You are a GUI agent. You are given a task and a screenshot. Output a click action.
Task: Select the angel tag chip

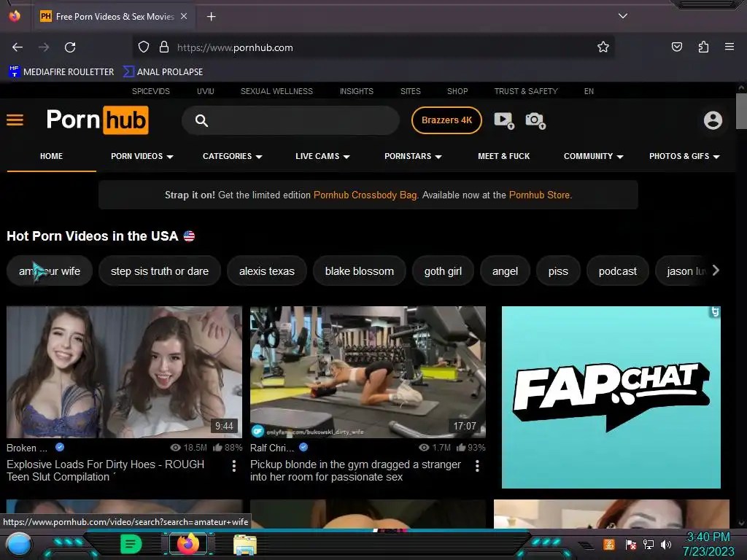point(505,271)
